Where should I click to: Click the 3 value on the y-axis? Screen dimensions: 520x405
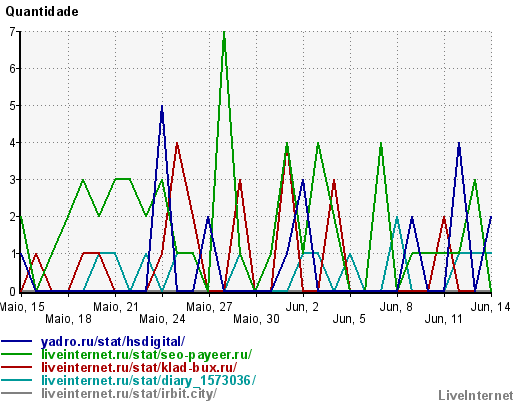12,180
